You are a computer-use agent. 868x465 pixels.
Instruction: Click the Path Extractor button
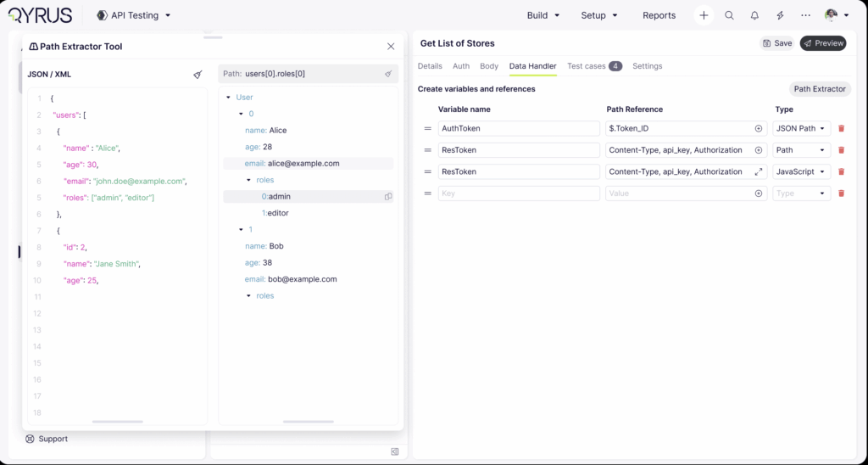819,88
